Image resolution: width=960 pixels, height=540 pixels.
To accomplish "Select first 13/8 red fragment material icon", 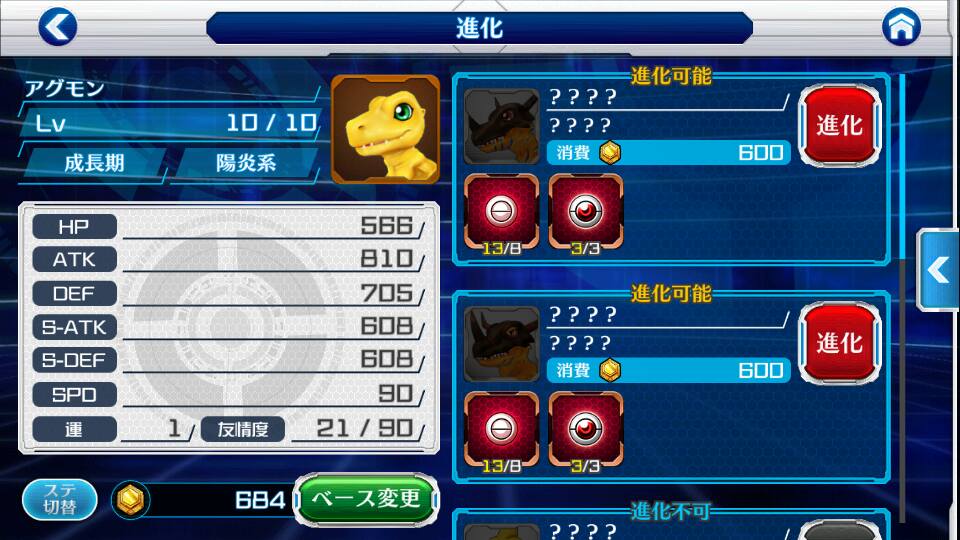I will (501, 213).
